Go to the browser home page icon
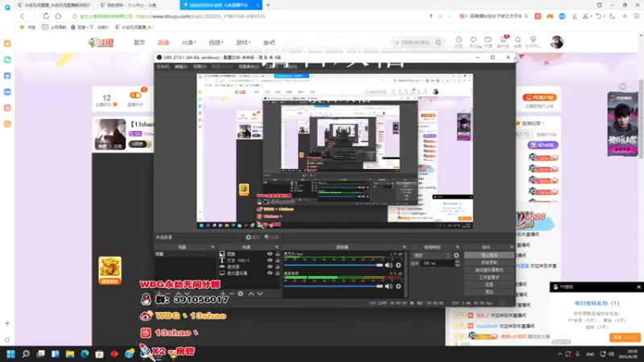 pos(58,16)
